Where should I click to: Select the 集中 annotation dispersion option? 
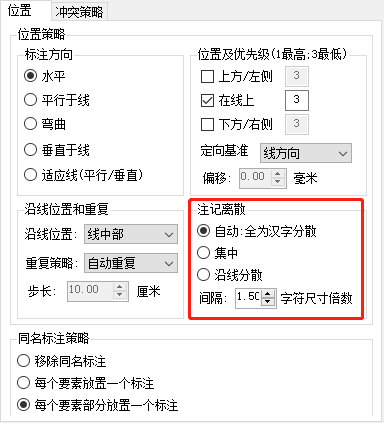[x=217, y=253]
